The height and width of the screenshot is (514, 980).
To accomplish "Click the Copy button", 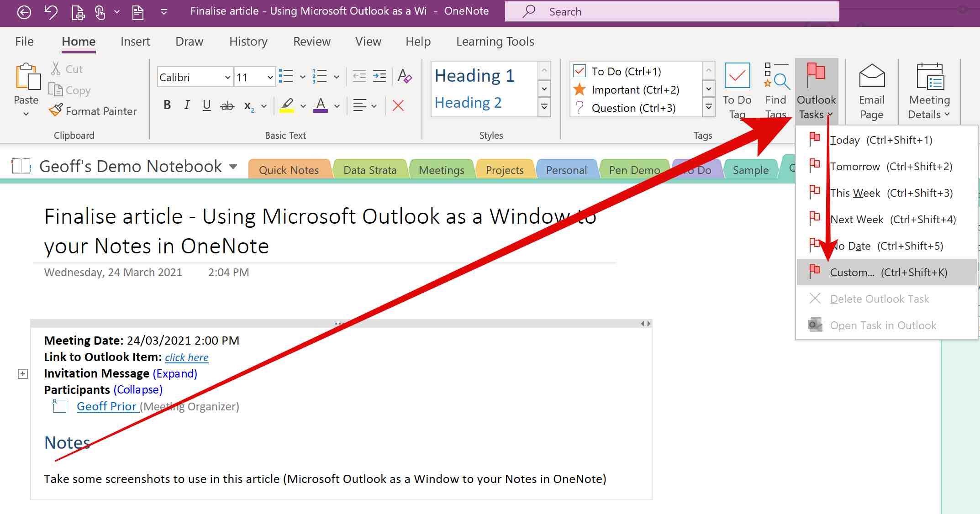I will 69,90.
